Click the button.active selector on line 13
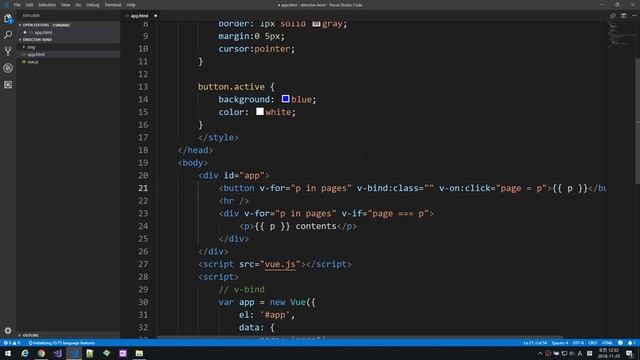 pos(231,87)
